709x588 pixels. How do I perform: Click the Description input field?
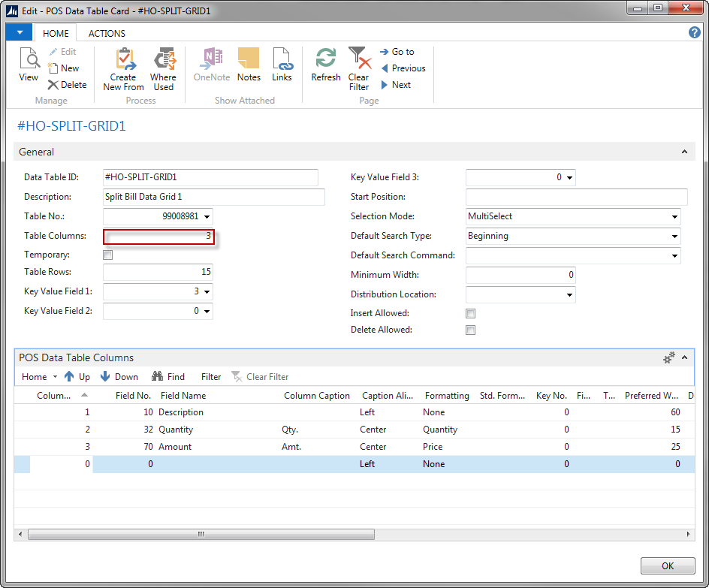point(214,197)
